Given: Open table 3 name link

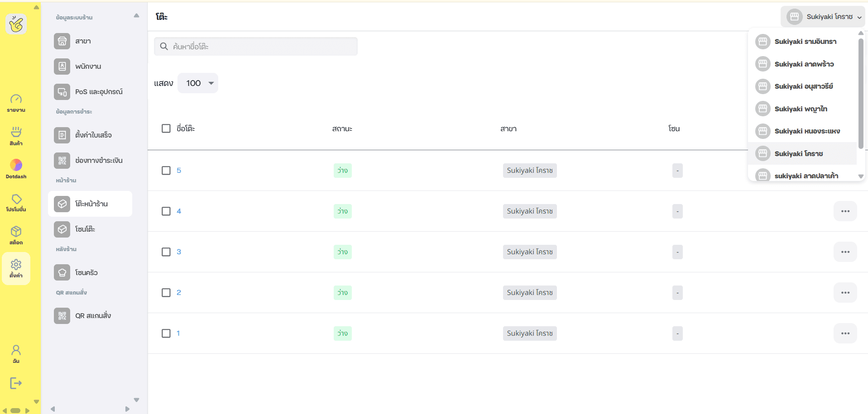Looking at the screenshot, I should (179, 252).
